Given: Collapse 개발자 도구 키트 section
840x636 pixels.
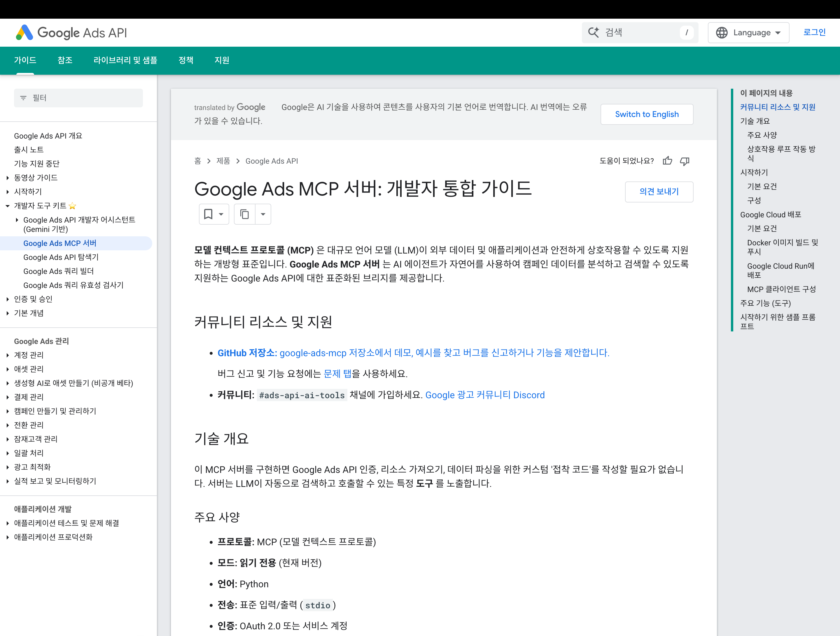Looking at the screenshot, I should click(x=8, y=206).
